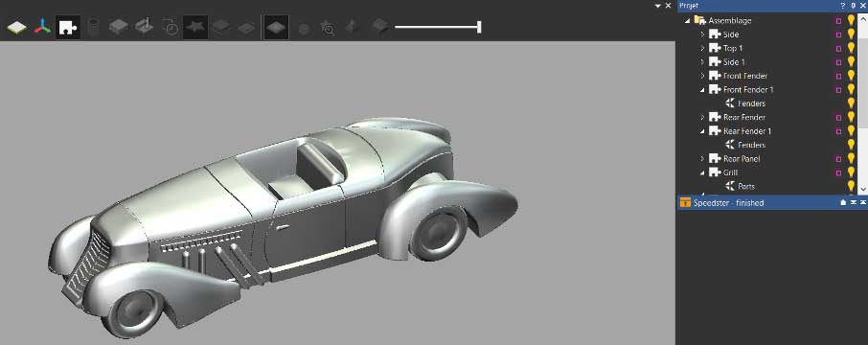Screen dimensions: 868x345
Task: Select Fenders under Front Fender 1
Action: click(x=751, y=103)
